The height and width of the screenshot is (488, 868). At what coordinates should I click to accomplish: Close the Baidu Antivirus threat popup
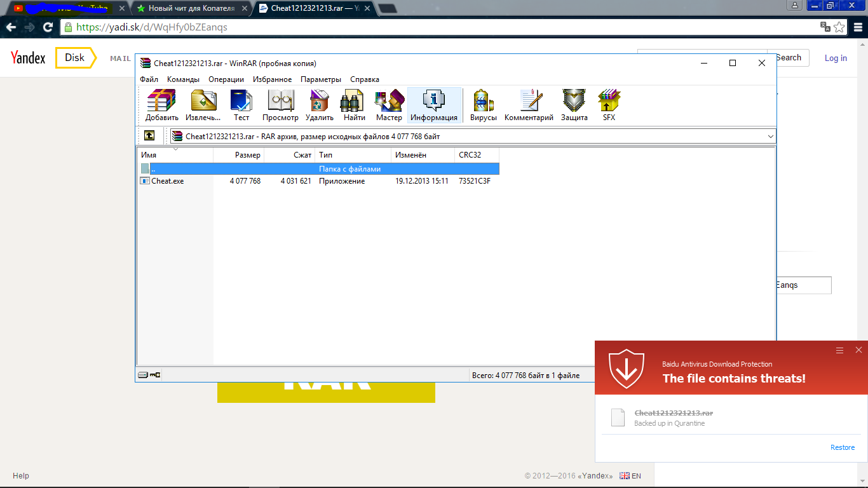click(x=858, y=350)
